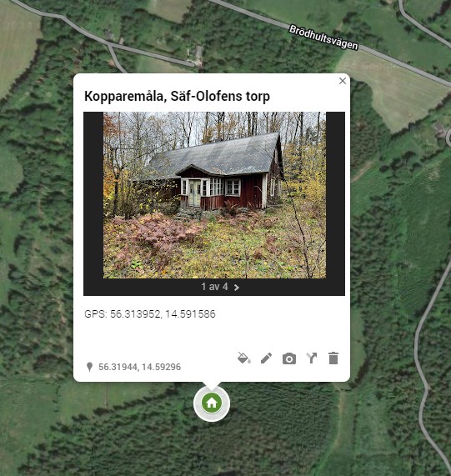Screen dimensions: 451x476
Task: Advance to the next photo with the chevron
Action: coord(237,287)
